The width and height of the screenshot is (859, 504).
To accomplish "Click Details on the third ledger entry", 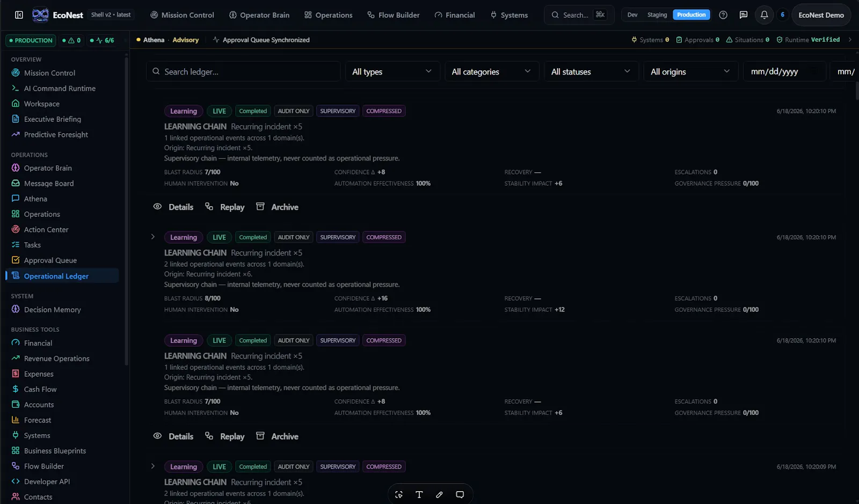I will tap(173, 436).
